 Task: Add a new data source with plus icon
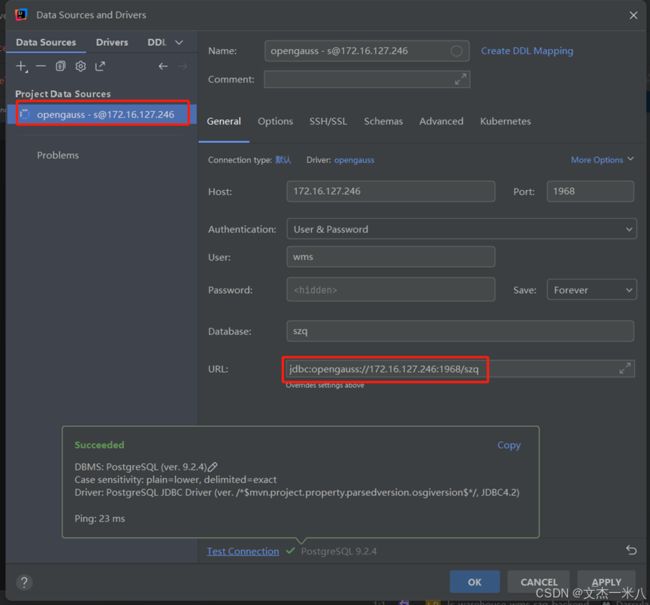[21, 66]
